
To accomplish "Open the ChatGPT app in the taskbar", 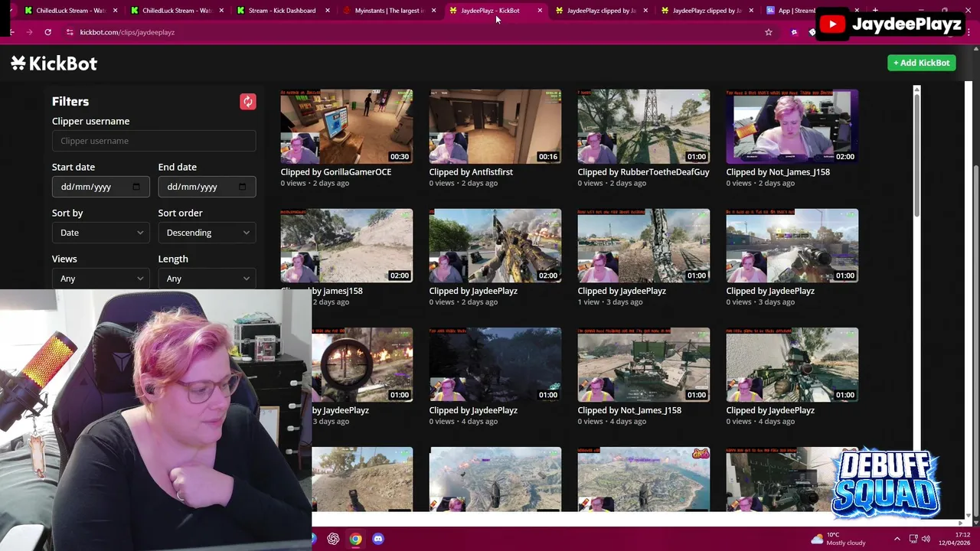I will pyautogui.click(x=333, y=539).
